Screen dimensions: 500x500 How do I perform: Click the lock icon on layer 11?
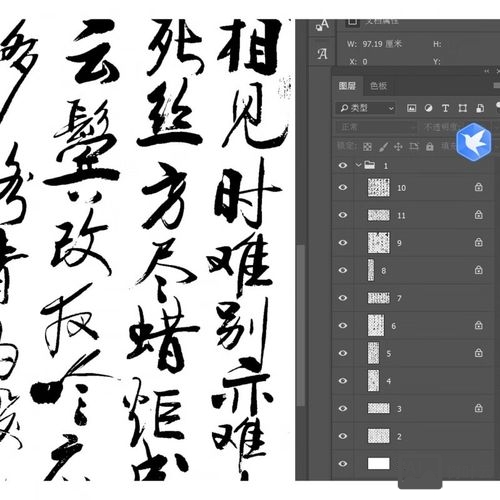[x=479, y=214]
